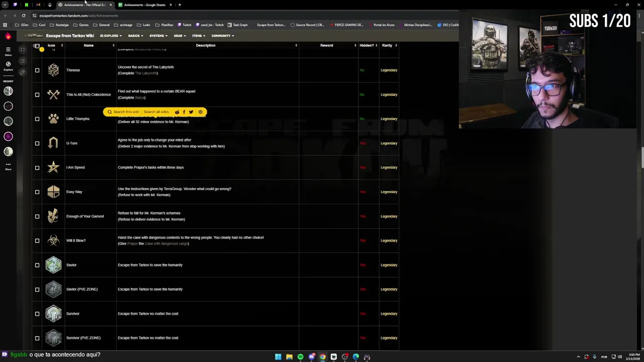Screen dimensions: 644x362
Task: Open the Batya quest link
Action: pyautogui.click(x=140, y=98)
